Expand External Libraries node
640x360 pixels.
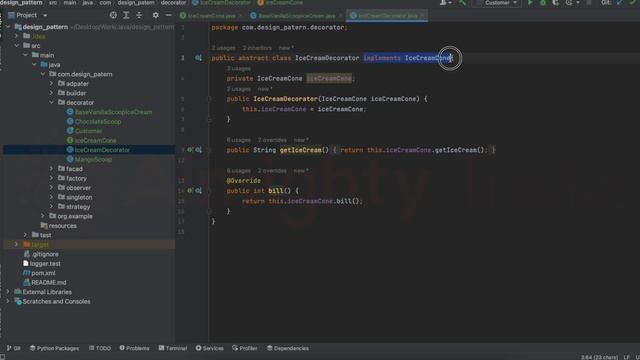click(x=8, y=292)
